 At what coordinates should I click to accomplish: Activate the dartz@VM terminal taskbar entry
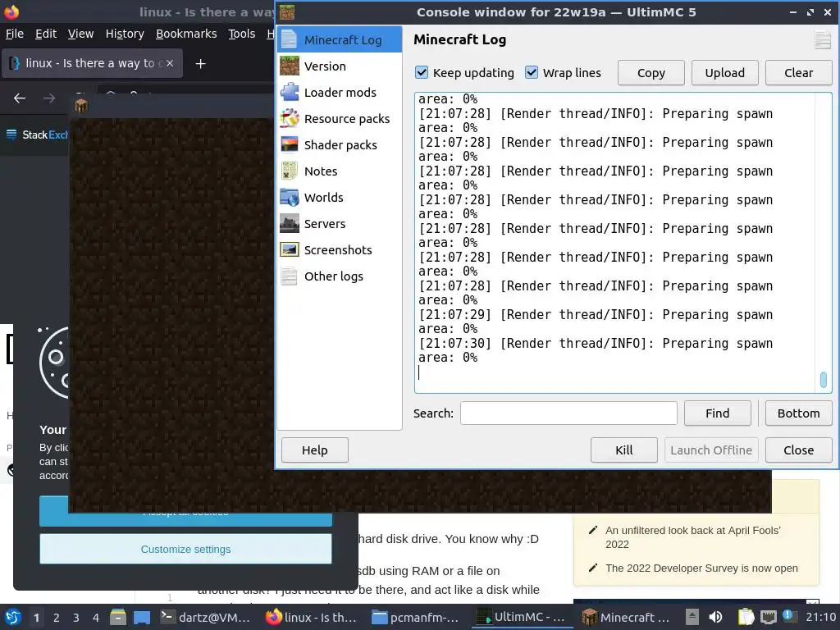tap(205, 617)
